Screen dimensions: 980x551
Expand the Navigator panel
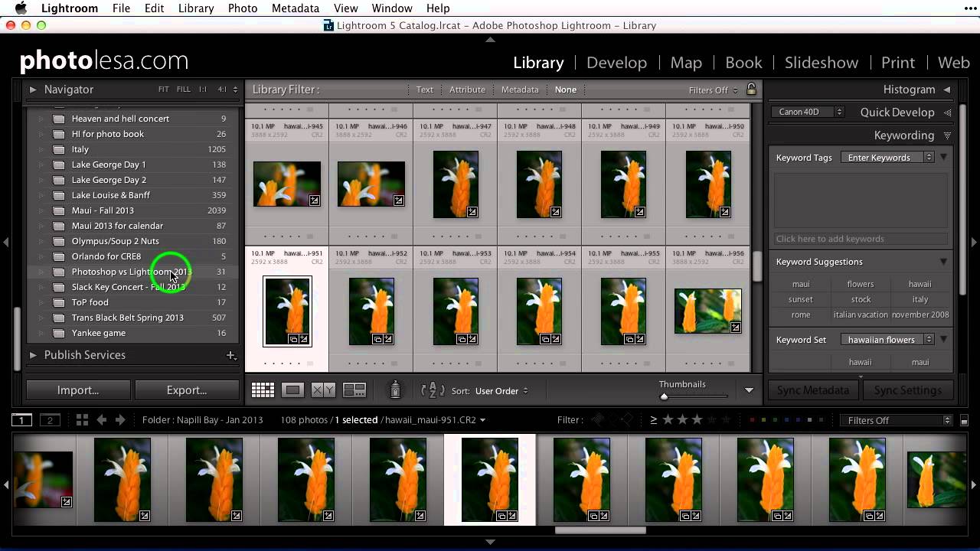coord(33,90)
